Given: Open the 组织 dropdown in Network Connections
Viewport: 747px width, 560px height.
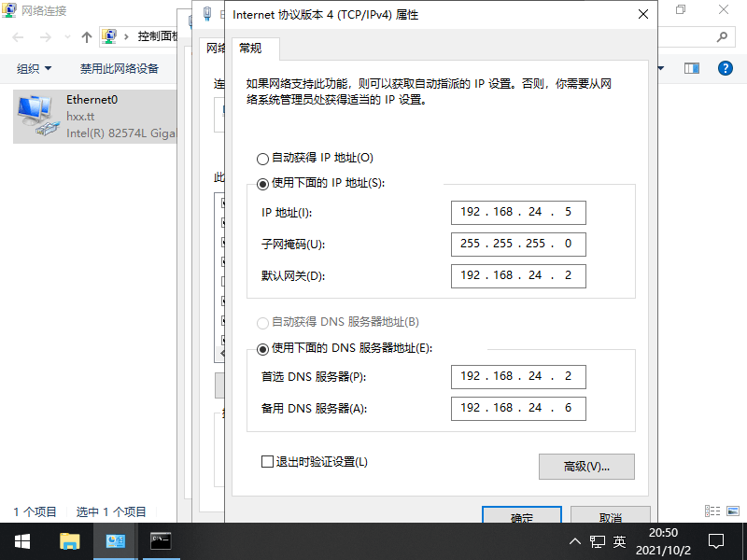Looking at the screenshot, I should [34, 68].
